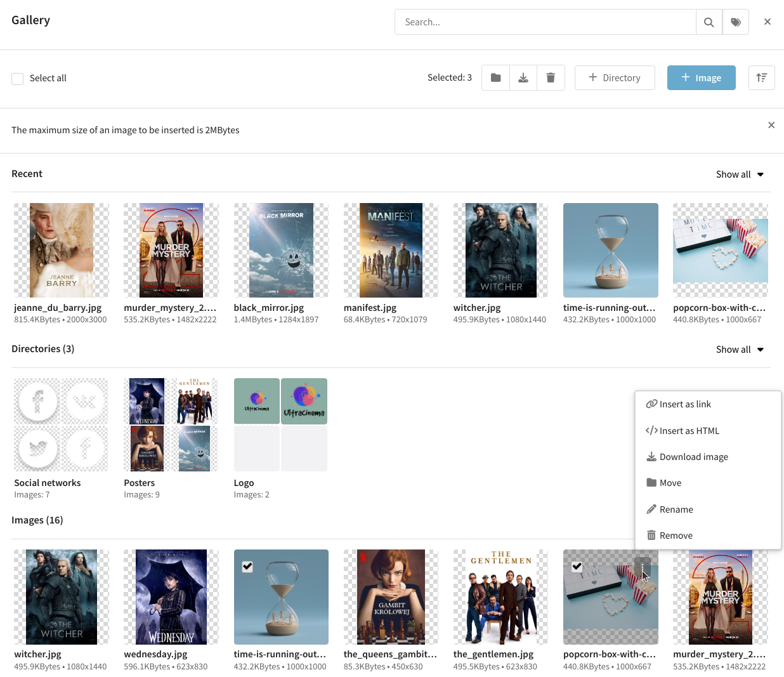This screenshot has width=784, height=677.
Task: Select witcher.jpg thumbnail in Images section
Action: 62,597
